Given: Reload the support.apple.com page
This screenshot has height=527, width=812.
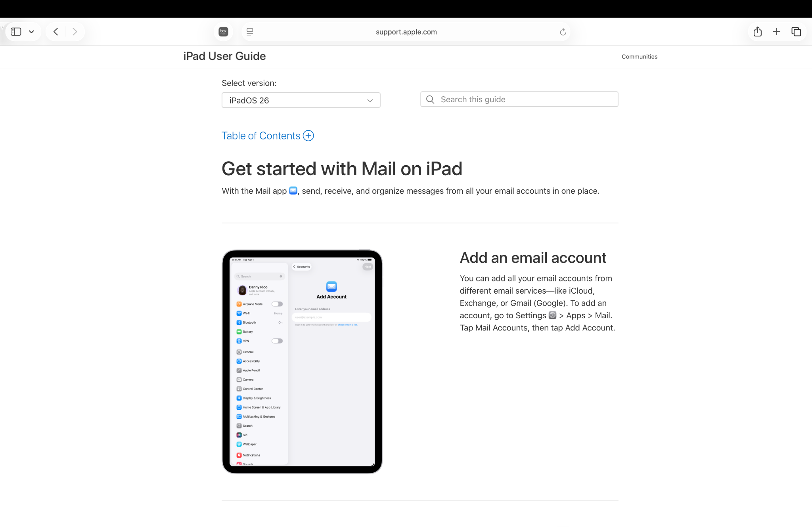Looking at the screenshot, I should (563, 32).
